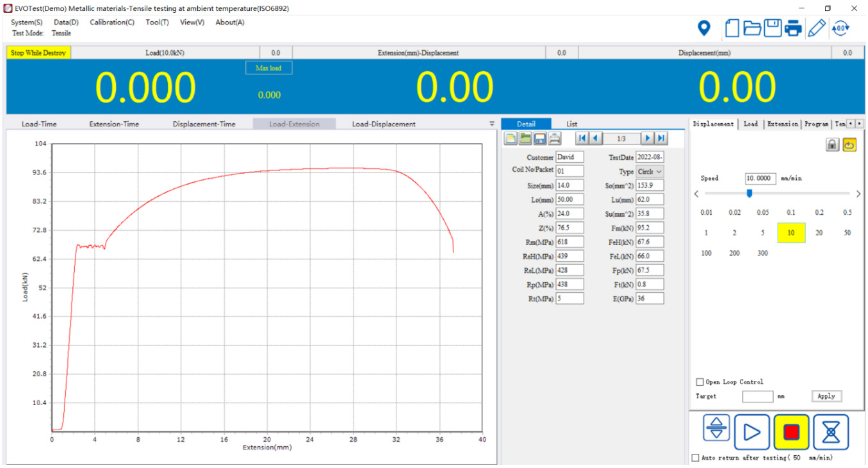Image resolution: width=868 pixels, height=468 pixels.
Task: Switch to the Load-Time chart tab
Action: (39, 124)
